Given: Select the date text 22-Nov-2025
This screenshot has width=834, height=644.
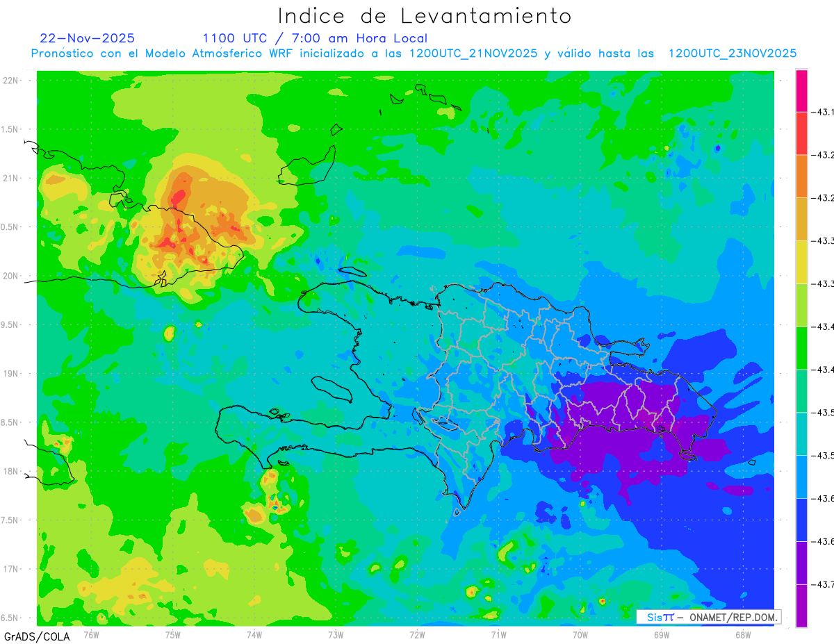Looking at the screenshot, I should (x=88, y=38).
